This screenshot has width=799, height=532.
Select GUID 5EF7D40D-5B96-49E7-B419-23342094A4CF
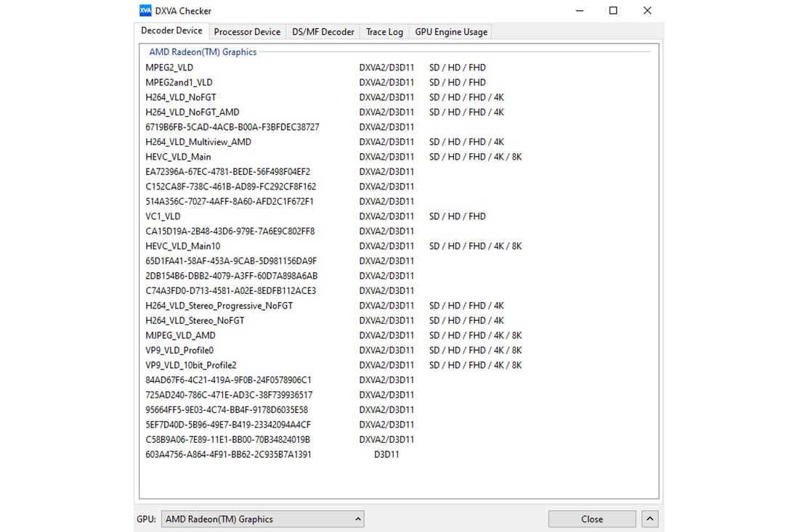[x=228, y=425]
